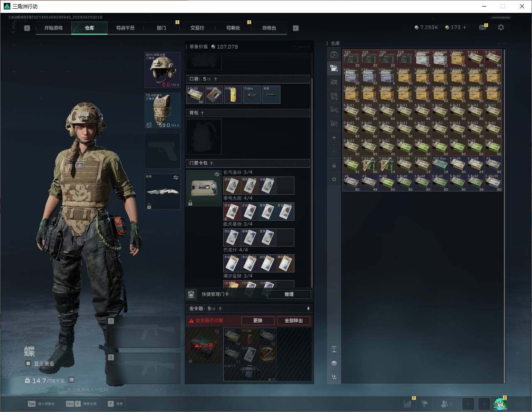
Task: Click the plus beside the 173 currency
Action: [464, 27]
